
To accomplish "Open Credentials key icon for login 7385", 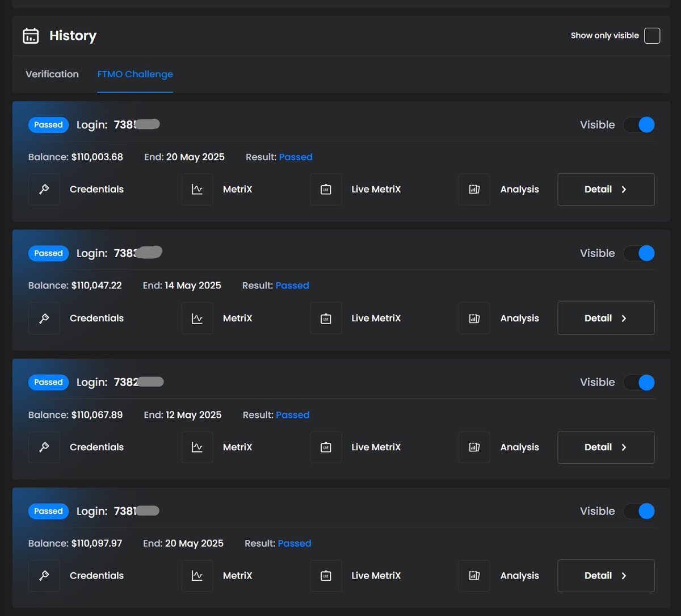I will 44,190.
